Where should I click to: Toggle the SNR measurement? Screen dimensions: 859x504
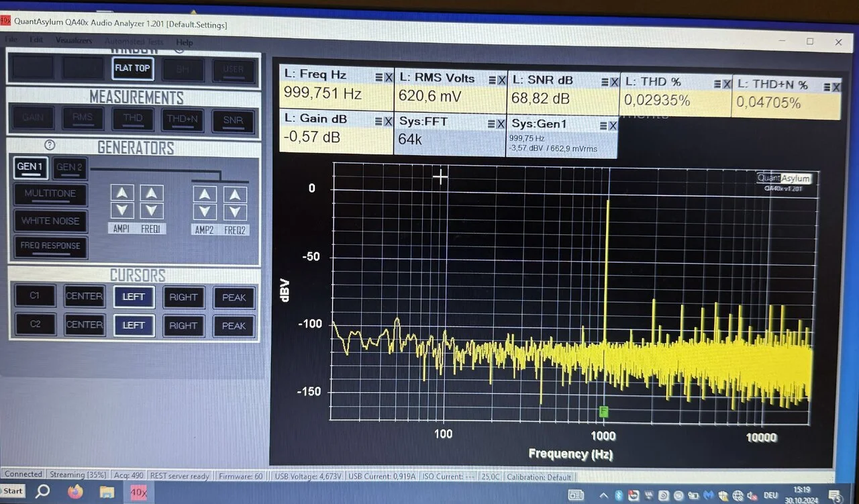[233, 120]
